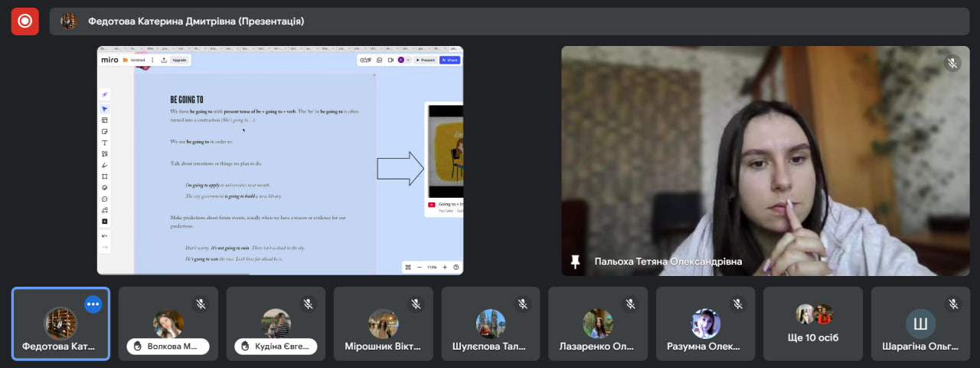The width and height of the screenshot is (980, 368).
Task: Click presenter name Федотова Катерина Дмитрівна (Презентація)
Action: 196,21
